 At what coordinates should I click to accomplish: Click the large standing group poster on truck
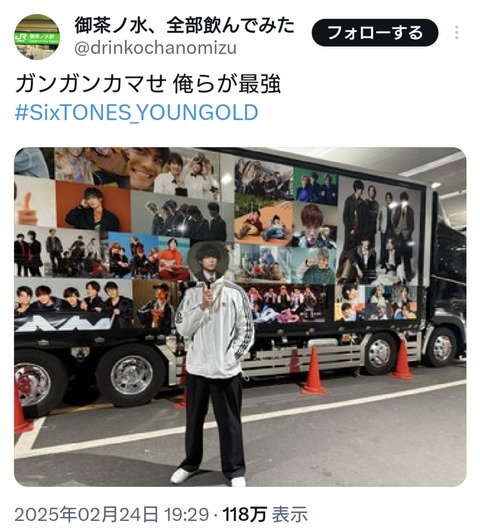pos(378,231)
